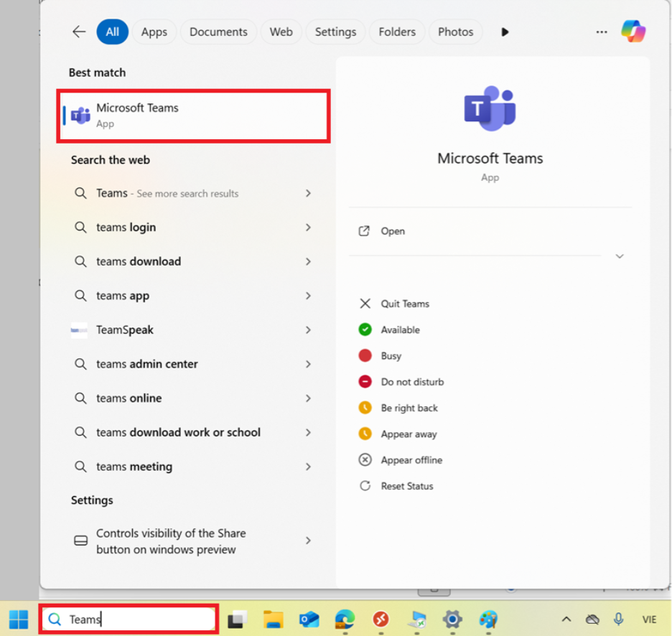The image size is (672, 636).
Task: Open File Explorer from taskbar
Action: pyautogui.click(x=273, y=619)
